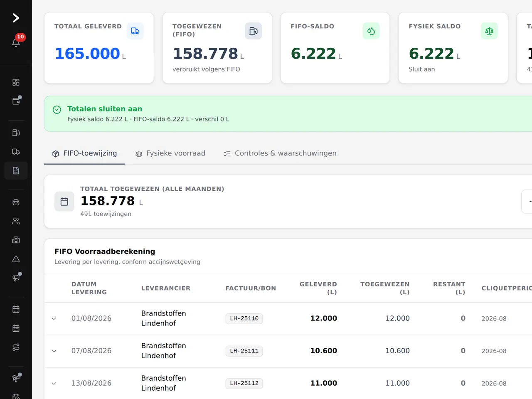532x399 pixels.
Task: Click the Leverancier column header
Action: pyautogui.click(x=165, y=288)
